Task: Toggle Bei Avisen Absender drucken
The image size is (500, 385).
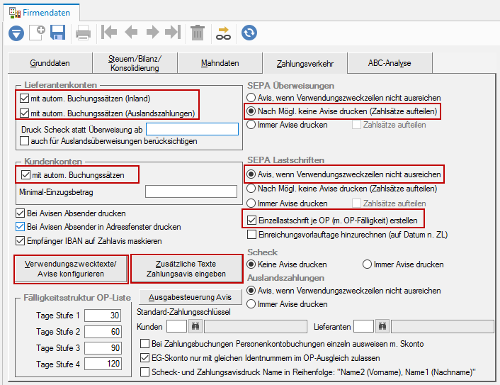Action: (20, 213)
